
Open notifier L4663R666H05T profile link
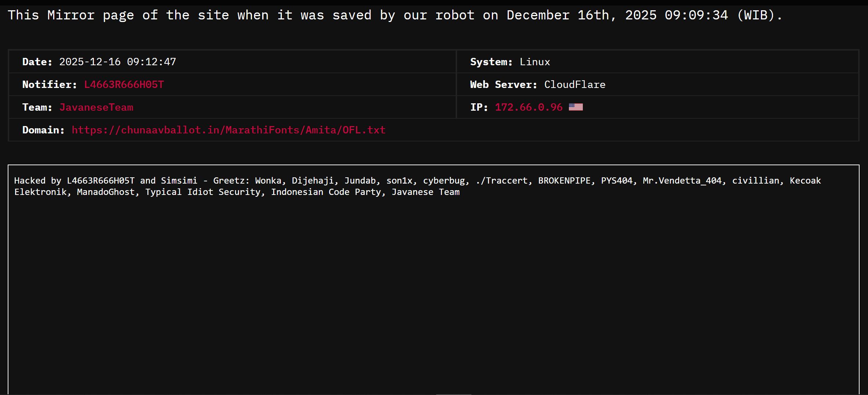(124, 85)
